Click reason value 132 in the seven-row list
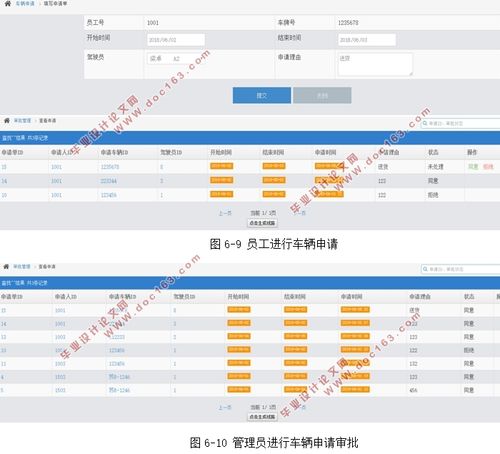Screen dimensions: 500x454 tap(413, 364)
